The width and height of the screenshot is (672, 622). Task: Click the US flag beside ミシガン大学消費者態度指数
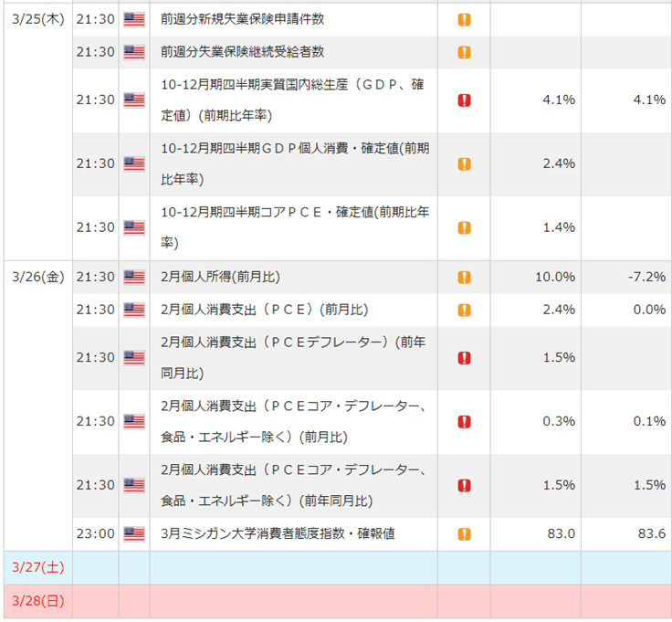[134, 534]
